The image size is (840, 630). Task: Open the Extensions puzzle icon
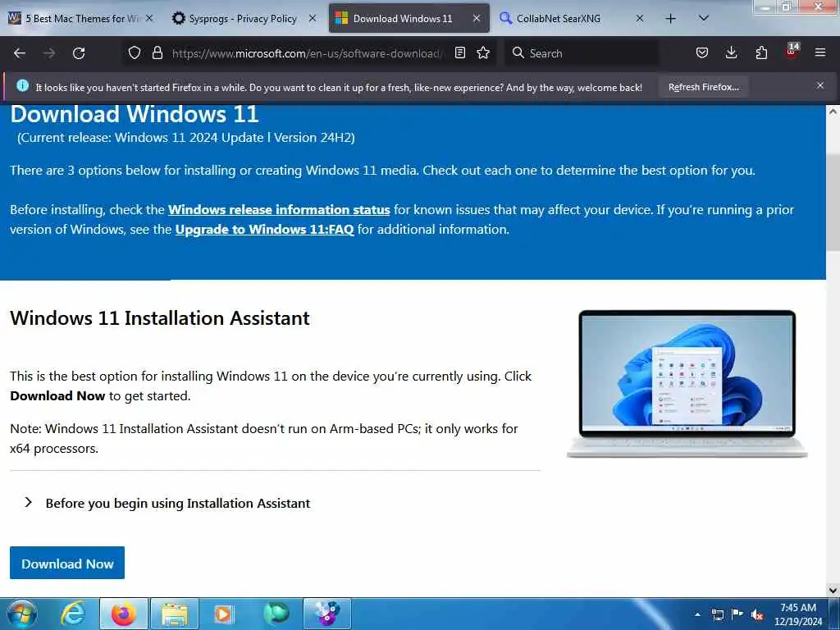[761, 52]
